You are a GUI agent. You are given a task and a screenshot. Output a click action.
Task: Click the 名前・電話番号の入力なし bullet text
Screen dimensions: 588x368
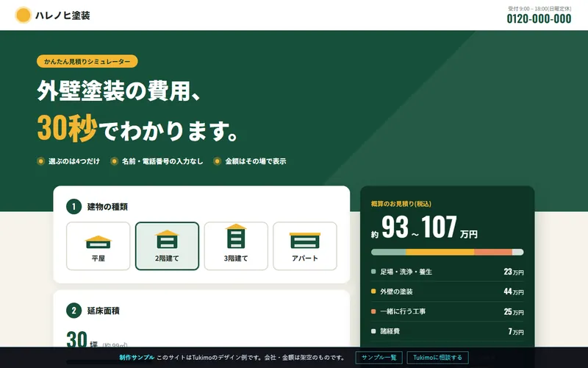(x=162, y=161)
